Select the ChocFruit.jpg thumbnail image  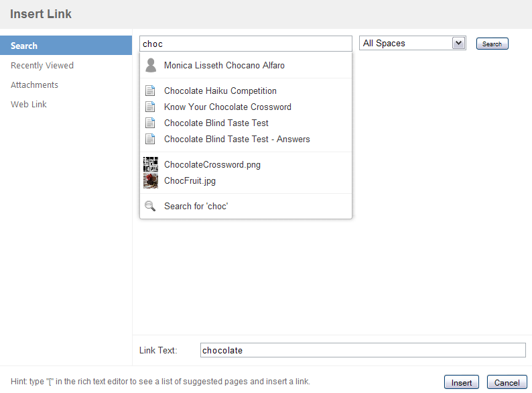[x=151, y=180]
